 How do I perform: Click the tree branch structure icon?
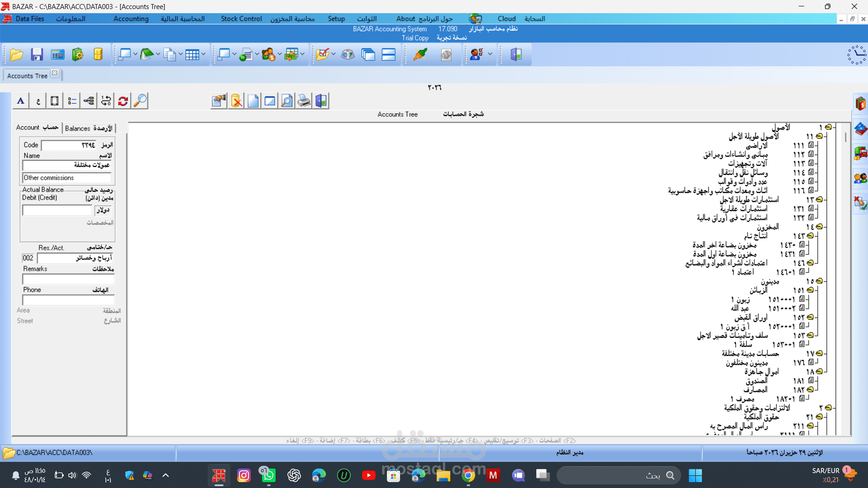(x=89, y=101)
